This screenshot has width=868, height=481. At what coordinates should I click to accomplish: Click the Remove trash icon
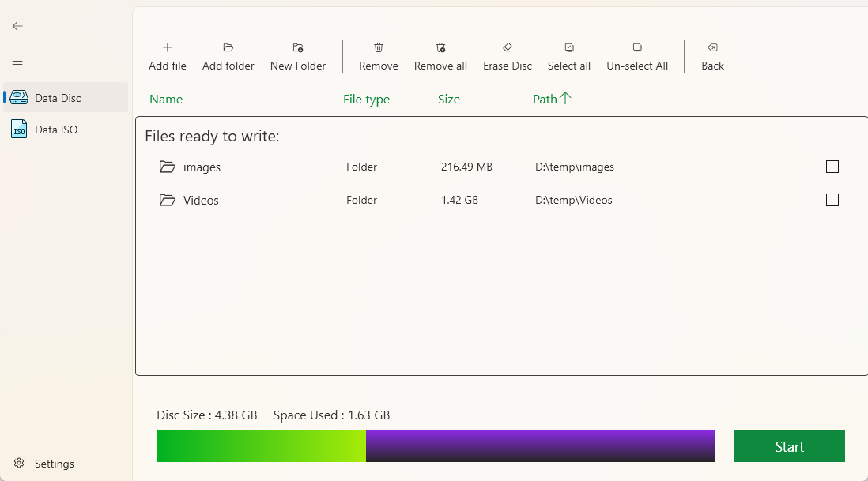(379, 48)
